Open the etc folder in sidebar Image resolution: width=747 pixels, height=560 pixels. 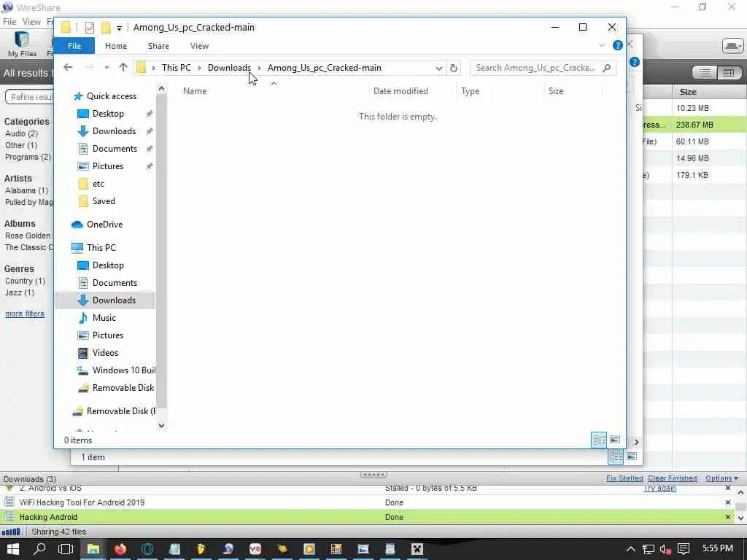(x=98, y=184)
